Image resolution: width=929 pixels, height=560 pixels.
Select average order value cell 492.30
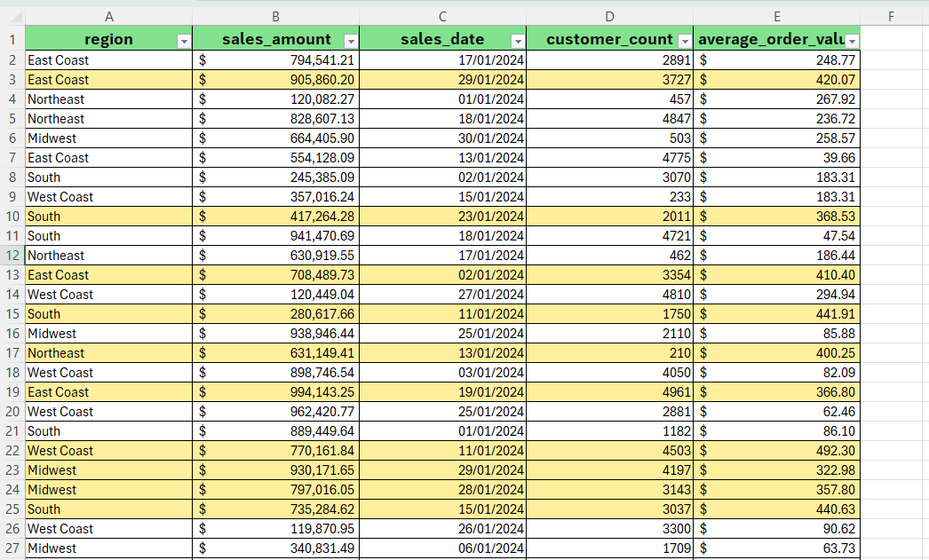coord(776,451)
